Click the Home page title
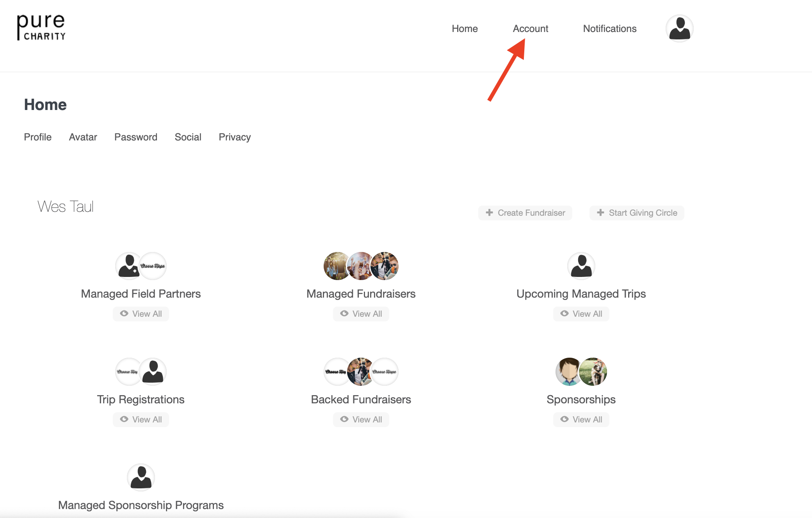The width and height of the screenshot is (812, 518). click(x=45, y=105)
